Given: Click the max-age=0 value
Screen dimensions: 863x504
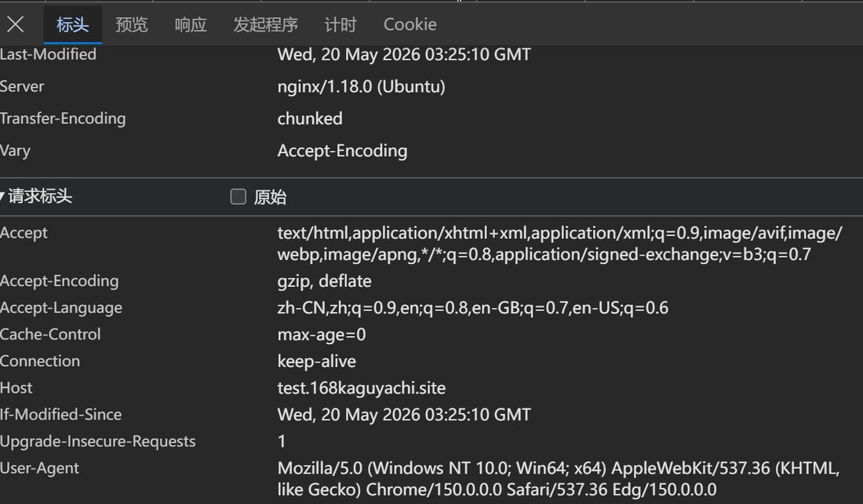Looking at the screenshot, I should pos(322,335).
